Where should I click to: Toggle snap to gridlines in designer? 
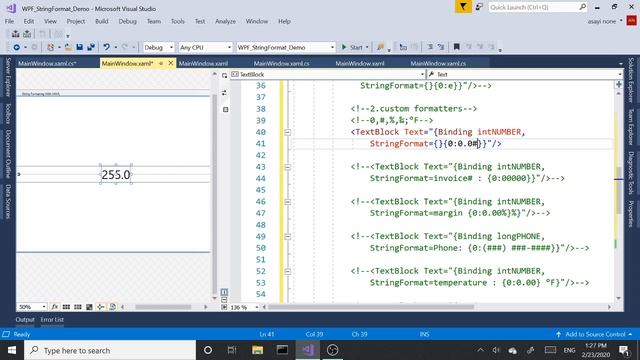pyautogui.click(x=78, y=307)
